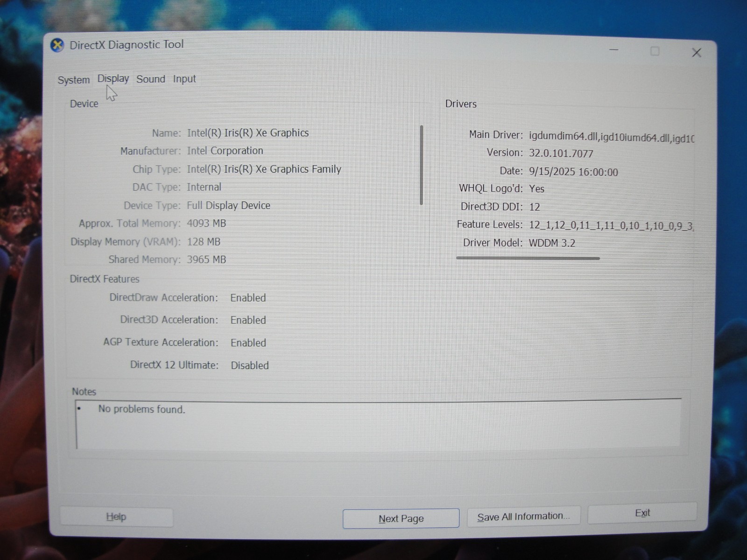Click the 'Driver Model:' label
This screenshot has width=747, height=560.
[x=493, y=243]
